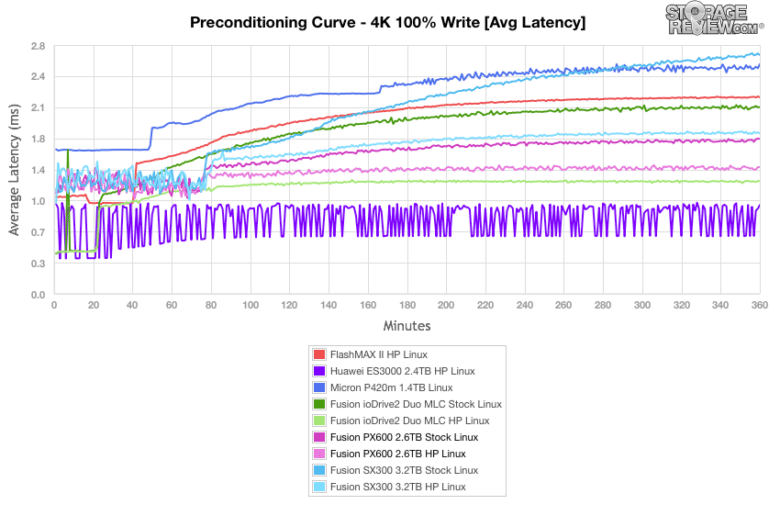Click the x-axis tick label '160'
Viewport: 780px width, 516px height.
(x=368, y=305)
